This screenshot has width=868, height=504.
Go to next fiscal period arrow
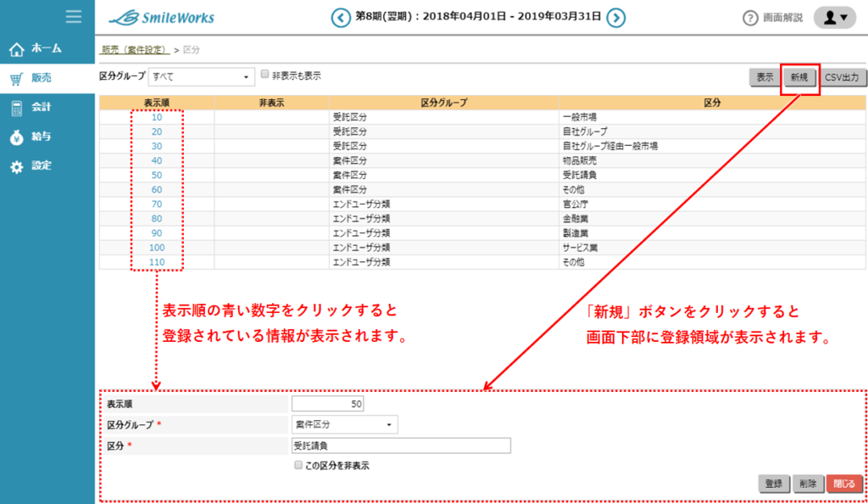616,18
